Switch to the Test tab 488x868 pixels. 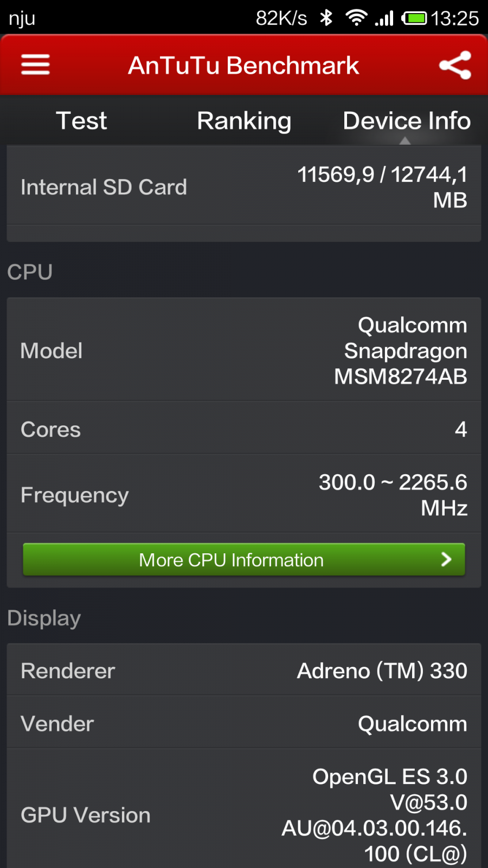[x=81, y=120]
